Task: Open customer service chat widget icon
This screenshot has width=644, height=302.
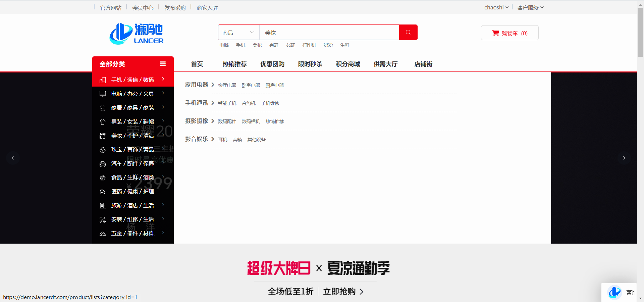Action: click(615, 292)
